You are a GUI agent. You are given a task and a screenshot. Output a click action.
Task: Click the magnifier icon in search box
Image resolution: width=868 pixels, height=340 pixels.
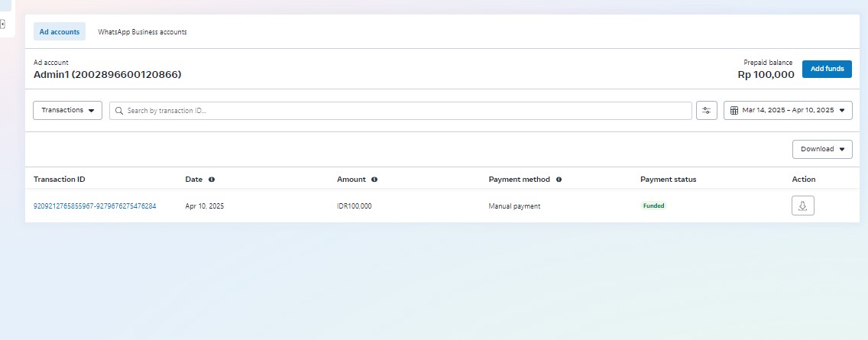(119, 111)
